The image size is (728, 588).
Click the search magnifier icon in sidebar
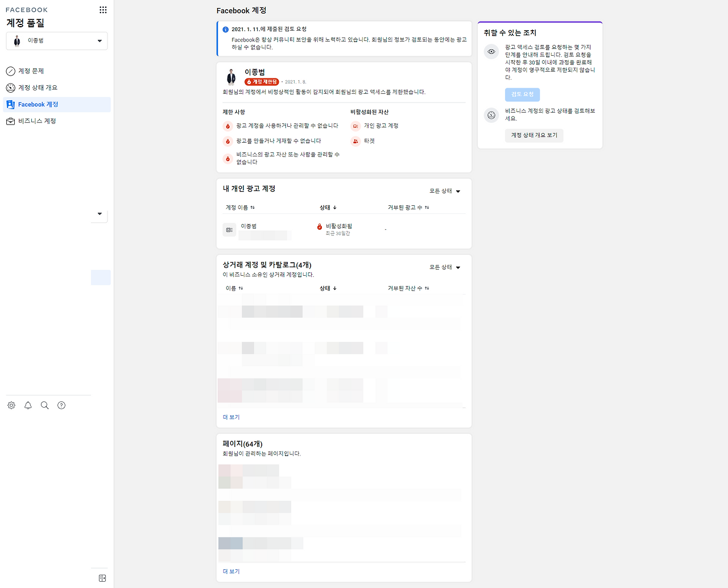(44, 405)
